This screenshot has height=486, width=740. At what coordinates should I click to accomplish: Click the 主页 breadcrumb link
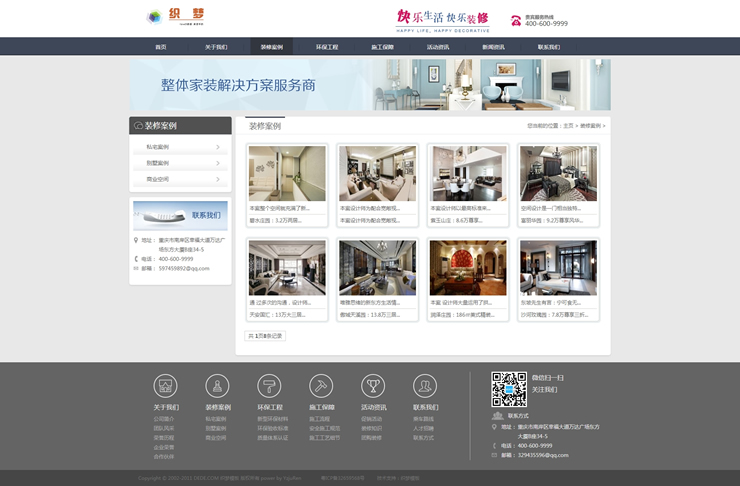click(569, 126)
